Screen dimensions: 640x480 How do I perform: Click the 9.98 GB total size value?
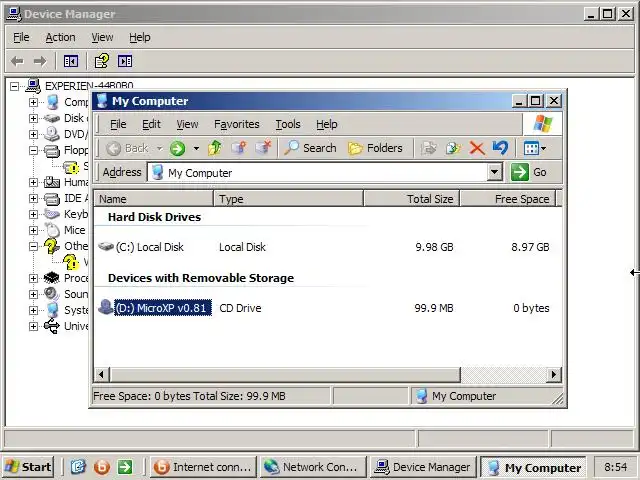click(x=434, y=247)
